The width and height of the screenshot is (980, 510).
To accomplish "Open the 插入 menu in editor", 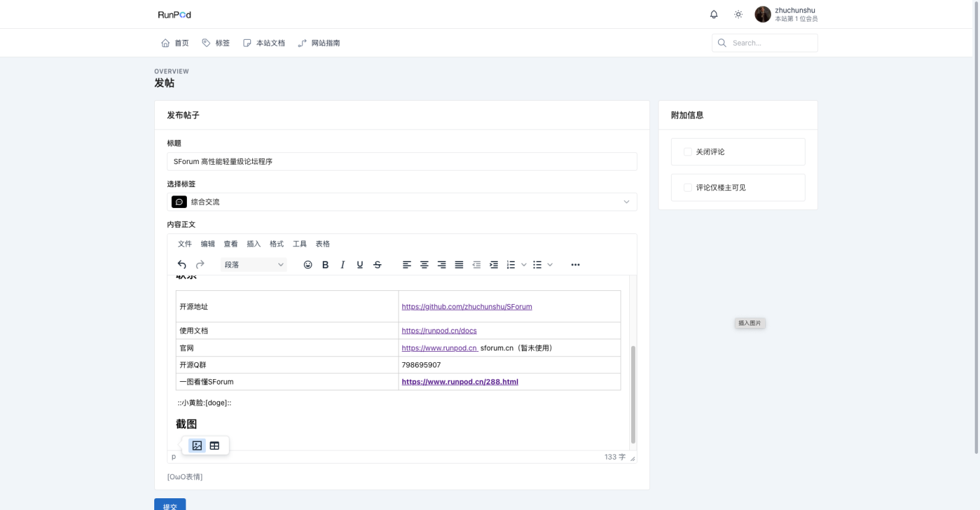I will coord(253,244).
